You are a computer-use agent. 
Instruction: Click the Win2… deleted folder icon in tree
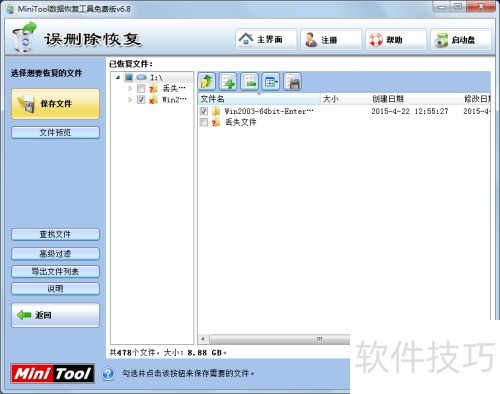click(x=153, y=99)
